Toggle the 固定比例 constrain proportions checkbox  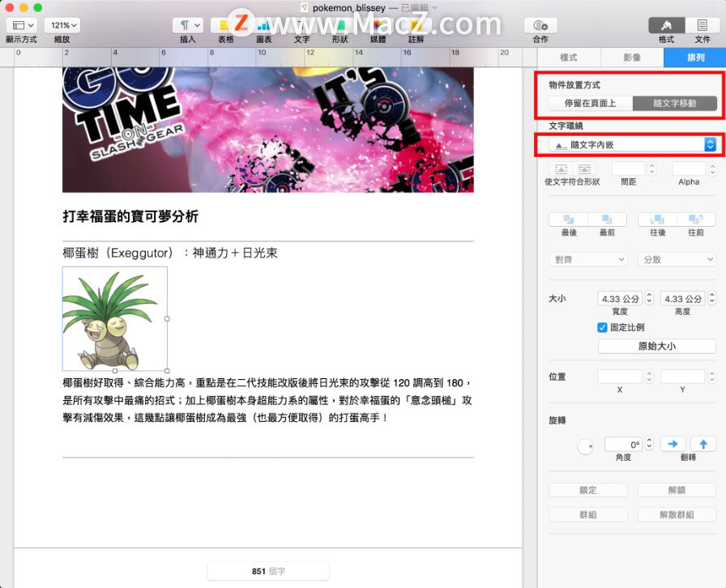tap(602, 327)
